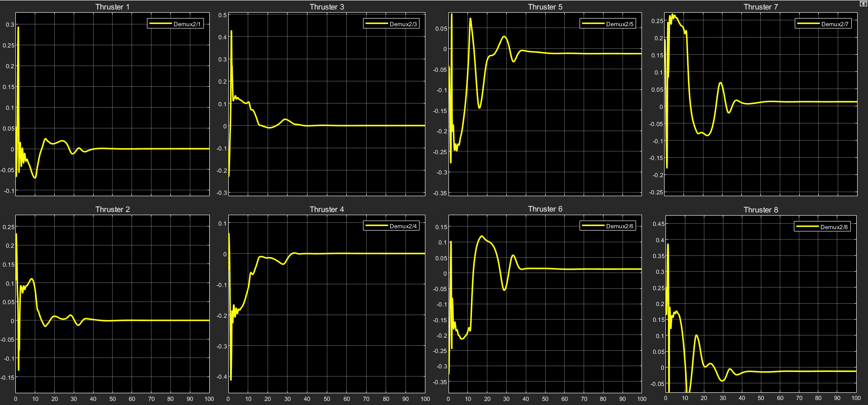Toggle the Demux2/1 legend entry
Viewport: 868px width, 405px height.
coord(187,24)
